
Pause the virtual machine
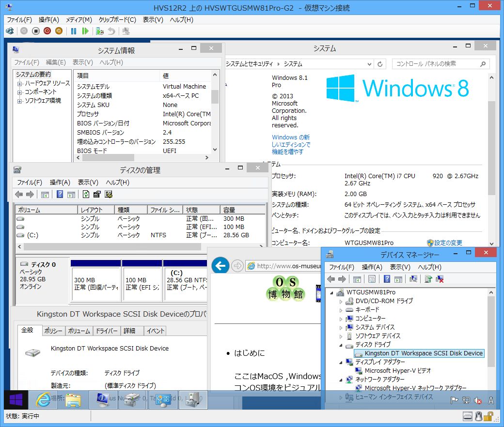[74, 31]
